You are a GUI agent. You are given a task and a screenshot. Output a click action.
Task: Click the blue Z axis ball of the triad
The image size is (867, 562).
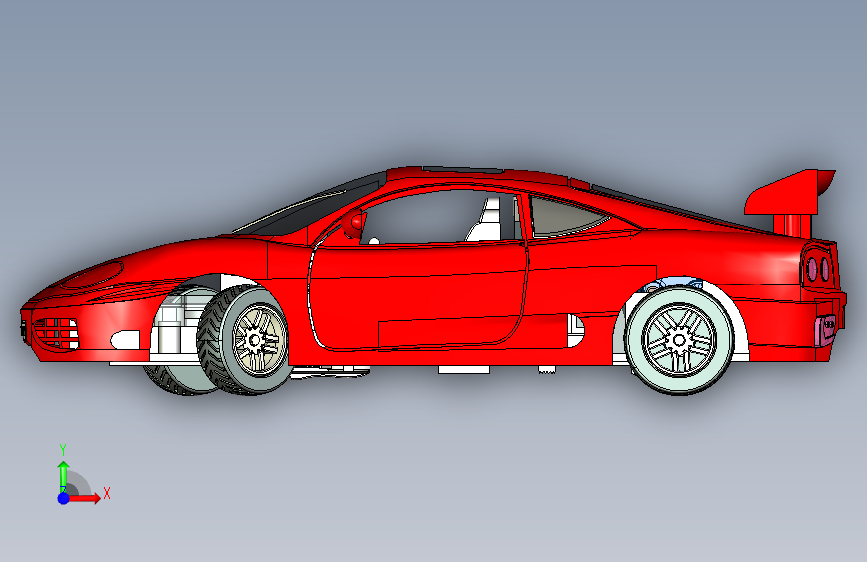coord(63,498)
